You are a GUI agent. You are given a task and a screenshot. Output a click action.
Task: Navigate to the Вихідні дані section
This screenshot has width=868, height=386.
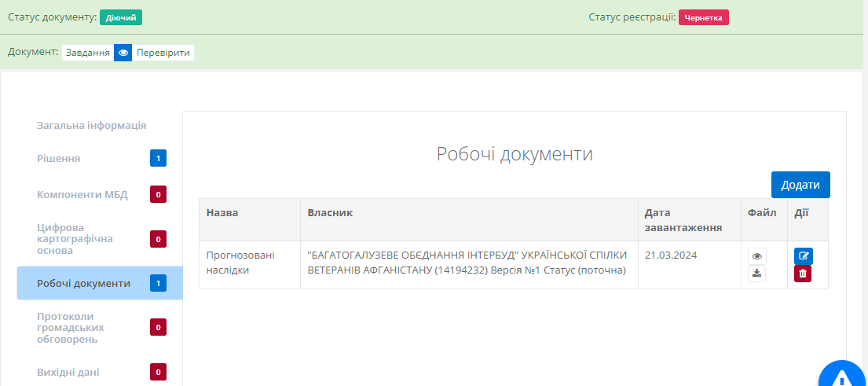tap(68, 372)
